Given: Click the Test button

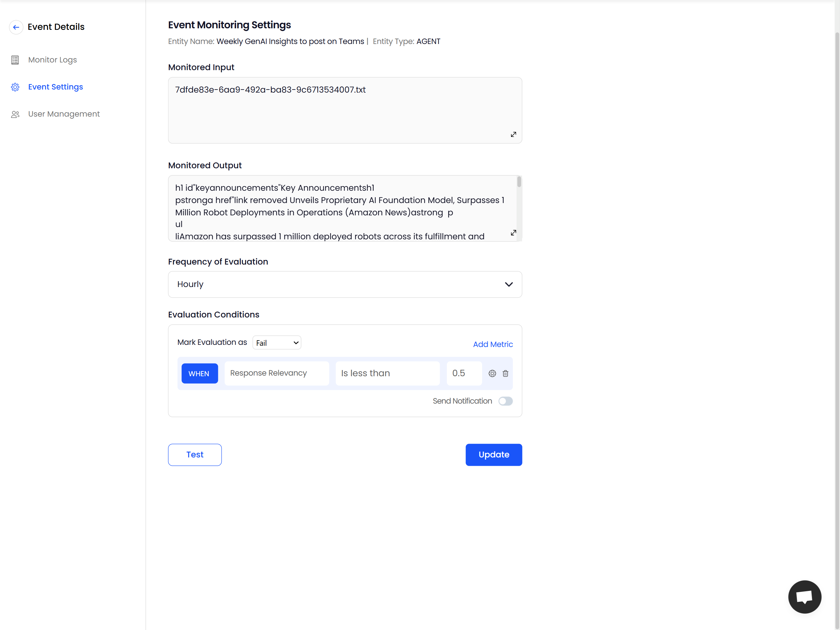Looking at the screenshot, I should (x=195, y=455).
